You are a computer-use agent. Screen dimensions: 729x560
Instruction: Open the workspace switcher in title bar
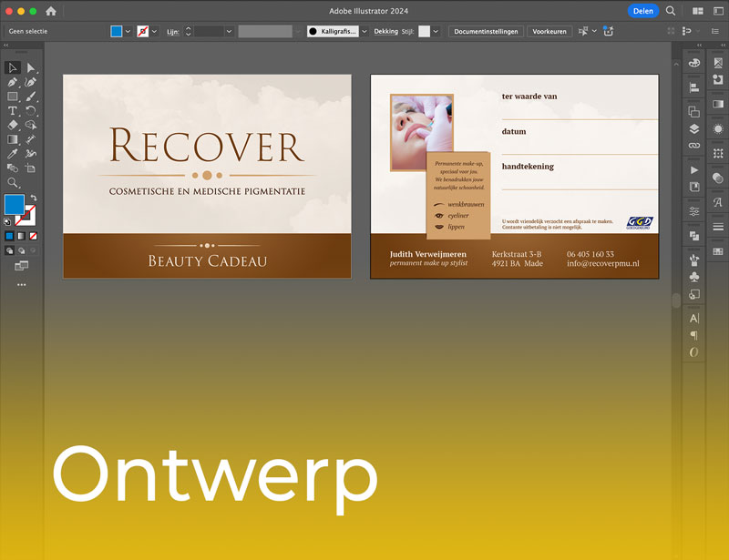tap(718, 11)
